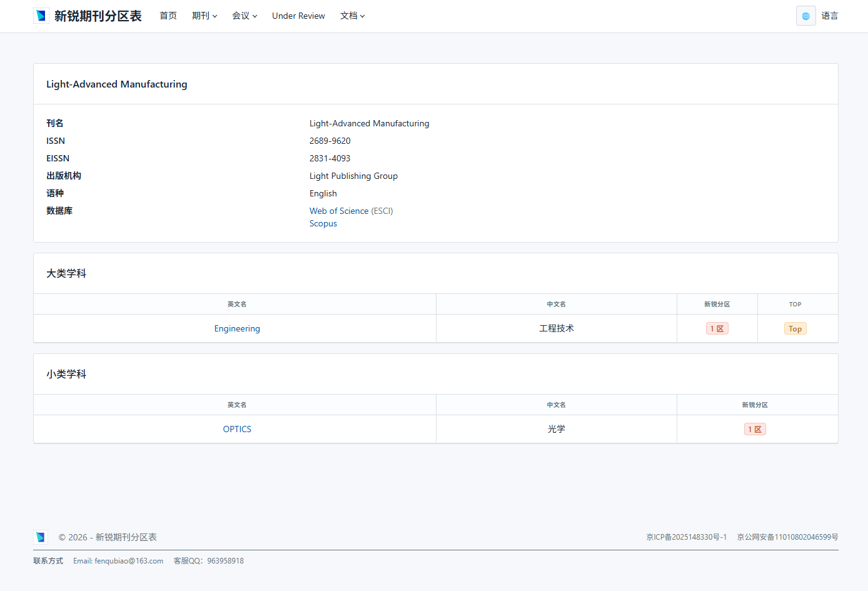This screenshot has width=868, height=591.
Task: Open the 京ICP备2025148330号-1 link
Action: tap(686, 537)
